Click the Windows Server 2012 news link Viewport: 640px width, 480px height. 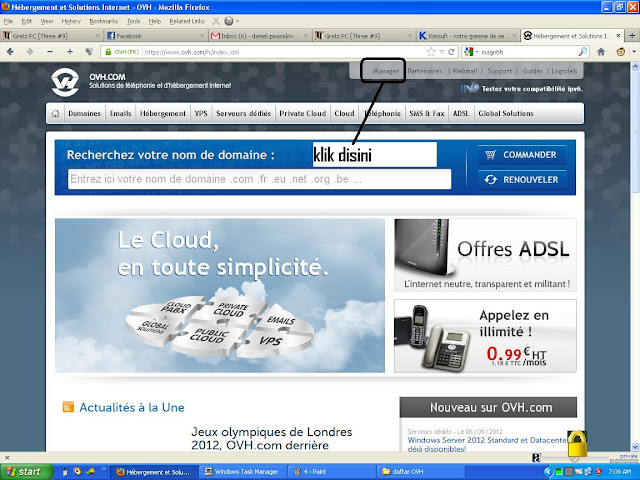tap(487, 444)
